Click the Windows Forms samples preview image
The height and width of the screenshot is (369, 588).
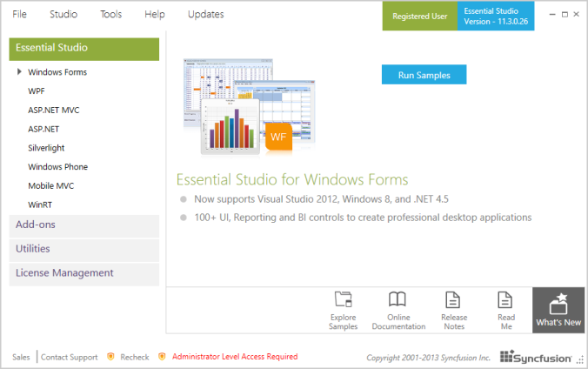tap(249, 106)
